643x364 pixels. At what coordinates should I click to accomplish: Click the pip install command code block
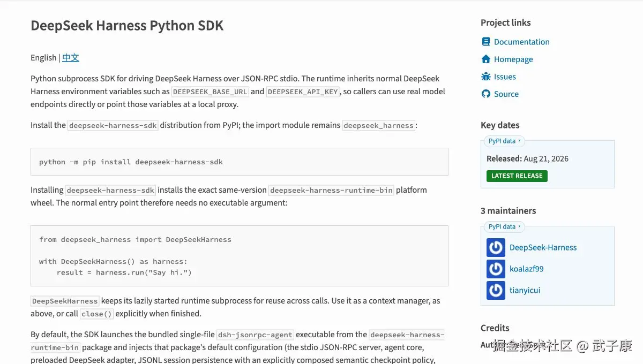tap(239, 162)
